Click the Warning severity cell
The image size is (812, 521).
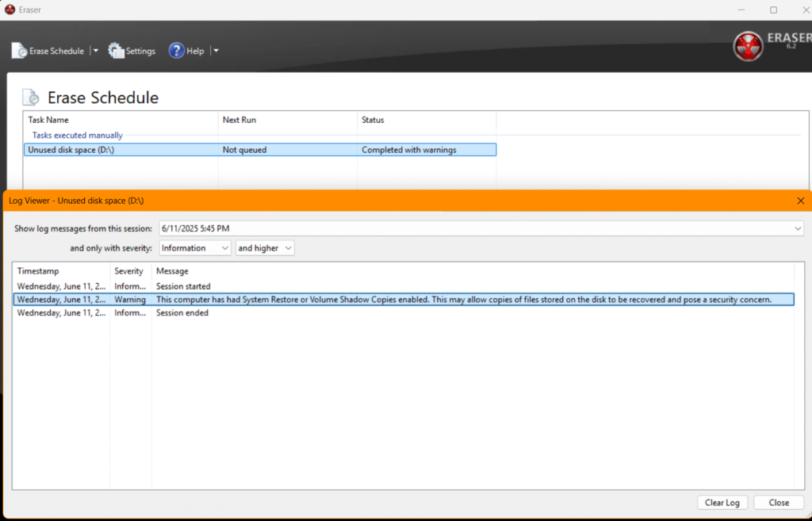[x=130, y=299]
